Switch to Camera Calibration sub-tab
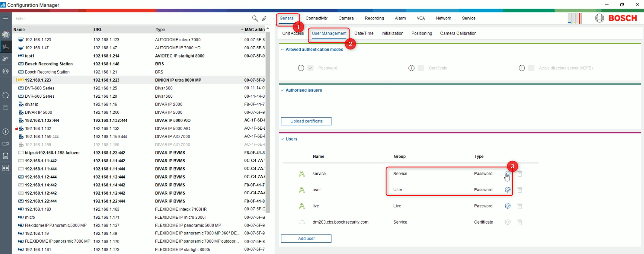Screen dimensions: 644x254 click(458, 33)
